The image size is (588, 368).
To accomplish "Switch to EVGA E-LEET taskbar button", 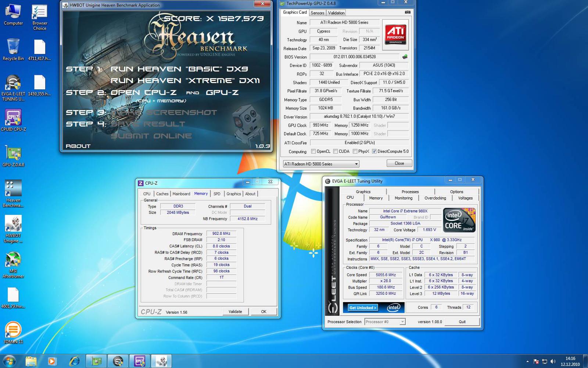I will click(118, 361).
